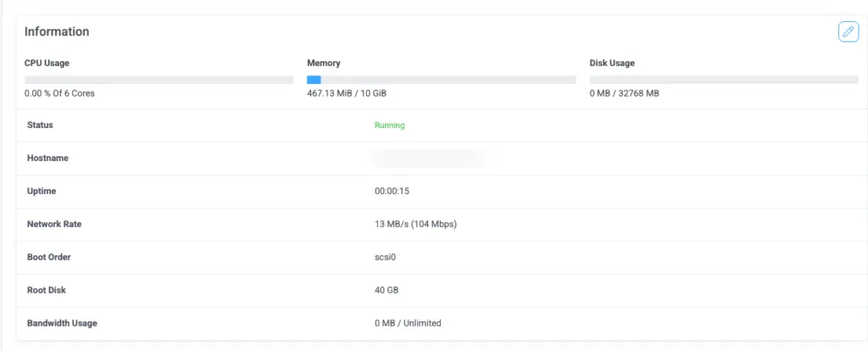Screen dimensions: 868x351
Task: Select the Information panel heading
Action: pos(57,31)
